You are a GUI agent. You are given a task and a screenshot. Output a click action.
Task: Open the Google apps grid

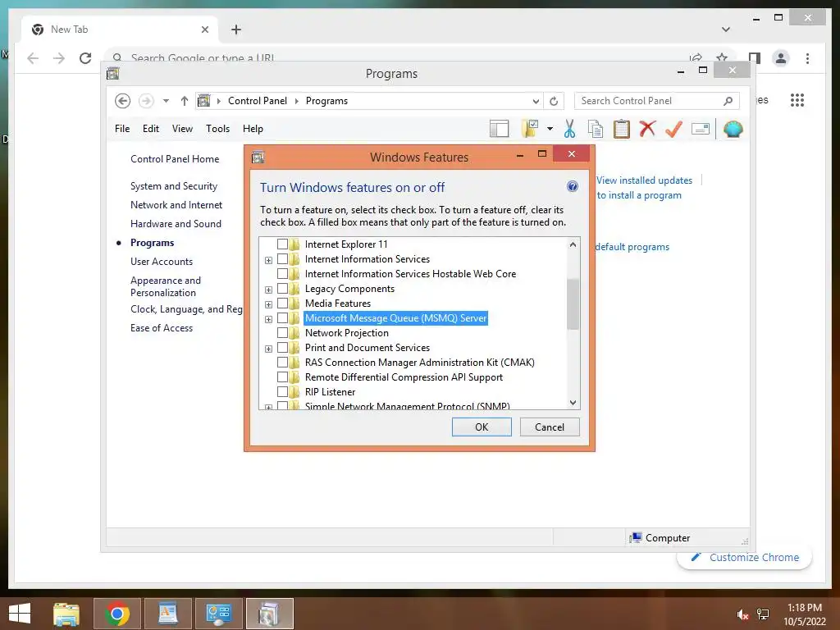797,100
